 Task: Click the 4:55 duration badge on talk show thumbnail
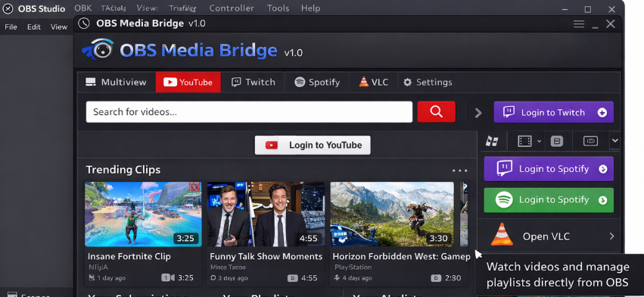coord(309,238)
